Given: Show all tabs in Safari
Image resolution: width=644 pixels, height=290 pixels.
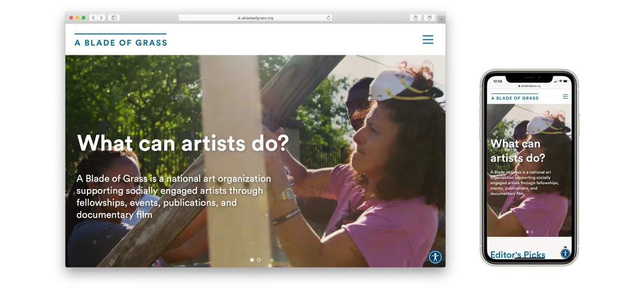Looking at the screenshot, I should point(429,18).
